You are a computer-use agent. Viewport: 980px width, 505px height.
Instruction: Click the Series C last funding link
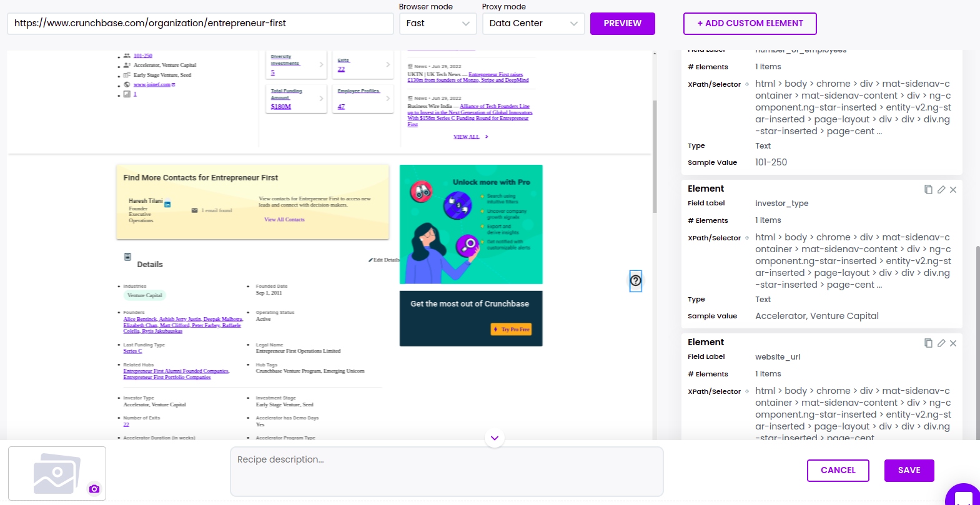coord(132,351)
